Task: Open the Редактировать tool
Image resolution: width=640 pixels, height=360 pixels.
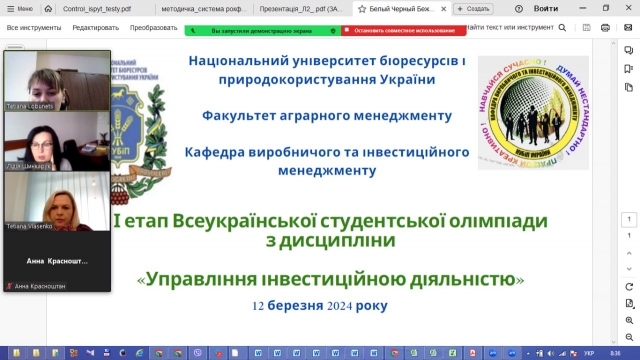Action: click(x=96, y=27)
